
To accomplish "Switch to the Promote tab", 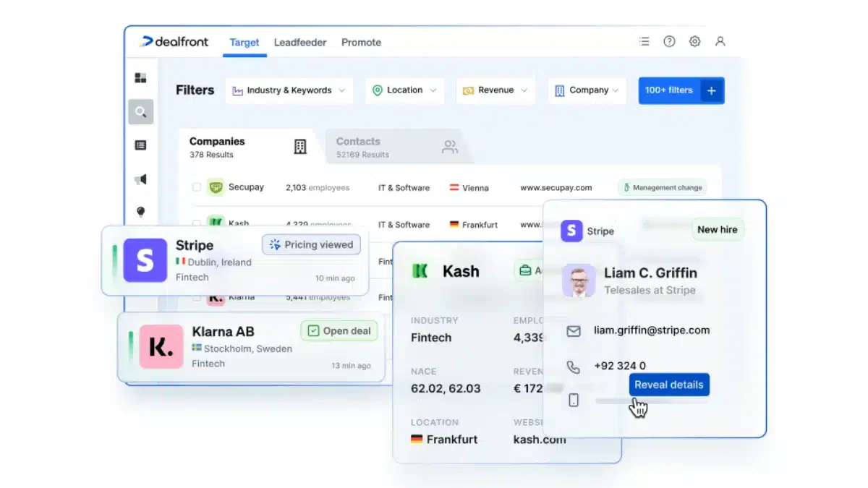I will pyautogui.click(x=361, y=42).
